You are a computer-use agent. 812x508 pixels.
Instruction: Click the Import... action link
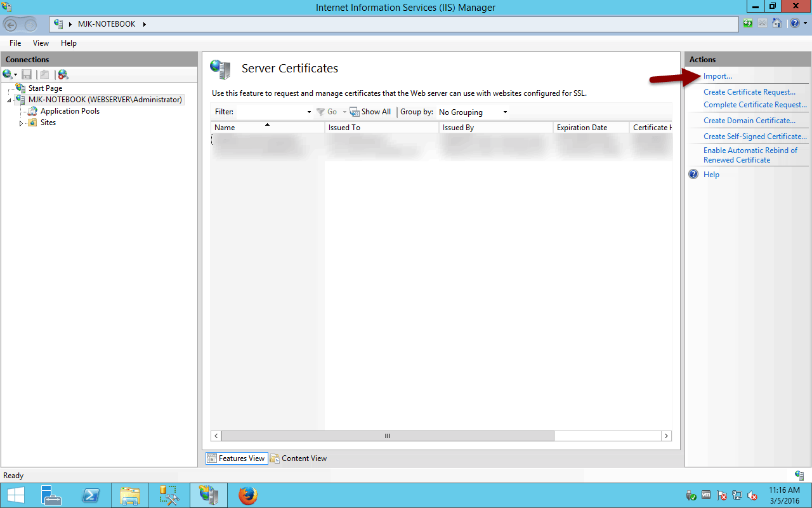click(717, 76)
